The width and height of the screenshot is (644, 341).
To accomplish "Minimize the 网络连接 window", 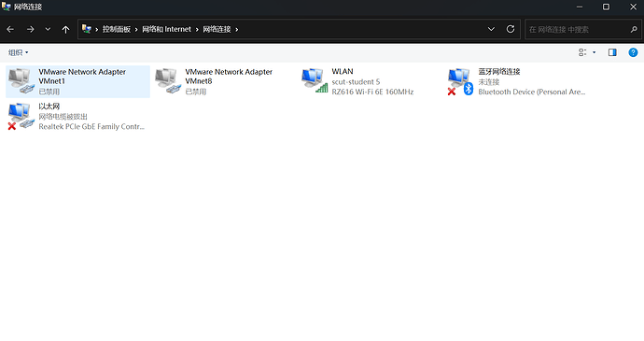I will tap(580, 7).
